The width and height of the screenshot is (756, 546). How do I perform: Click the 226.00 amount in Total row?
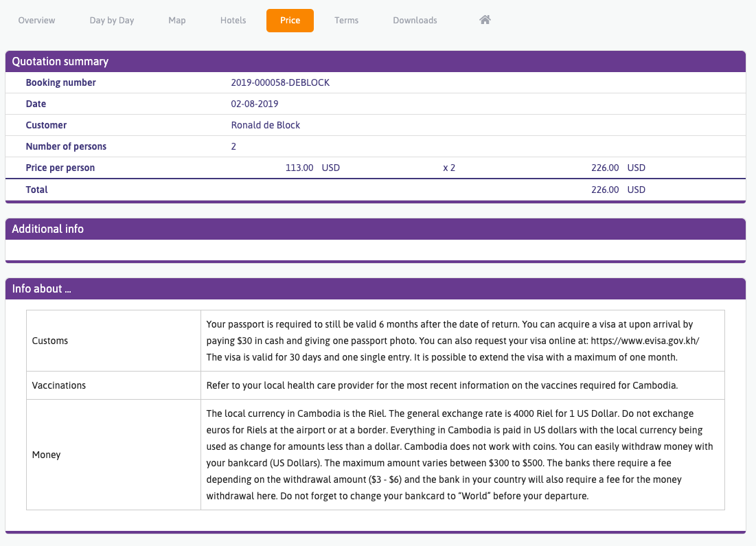605,190
